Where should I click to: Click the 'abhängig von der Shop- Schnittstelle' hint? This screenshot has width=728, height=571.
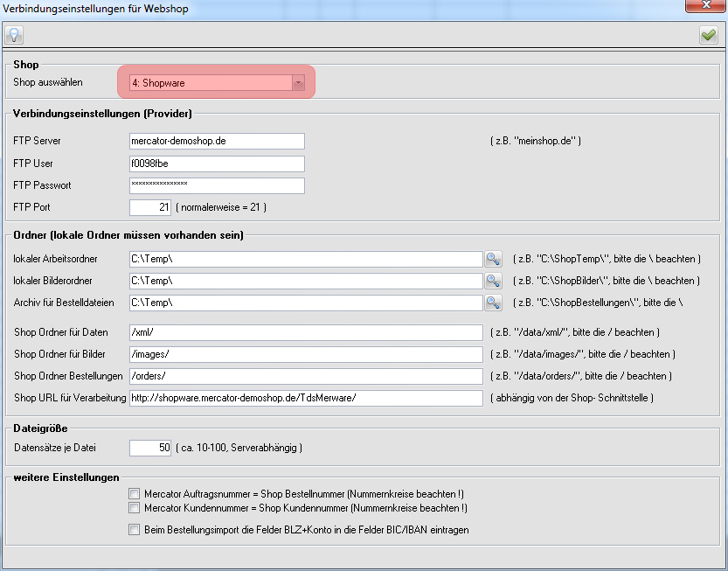tap(572, 398)
